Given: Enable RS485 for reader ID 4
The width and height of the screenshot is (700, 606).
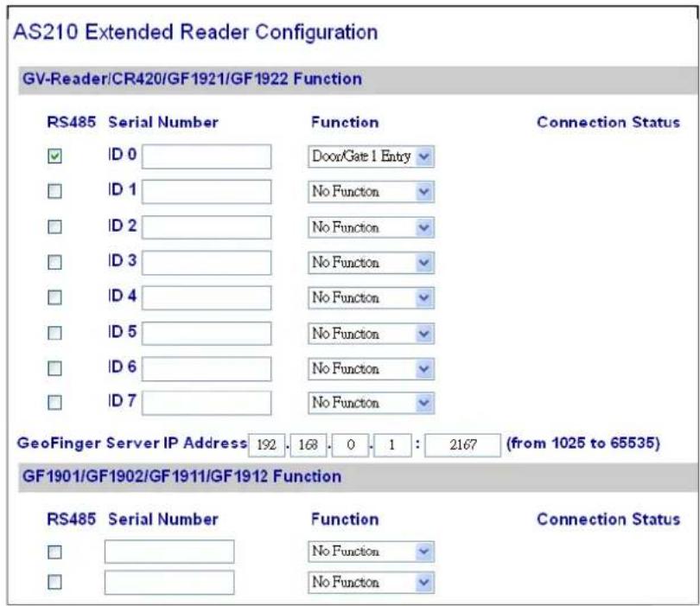Looking at the screenshot, I should pyautogui.click(x=55, y=297).
